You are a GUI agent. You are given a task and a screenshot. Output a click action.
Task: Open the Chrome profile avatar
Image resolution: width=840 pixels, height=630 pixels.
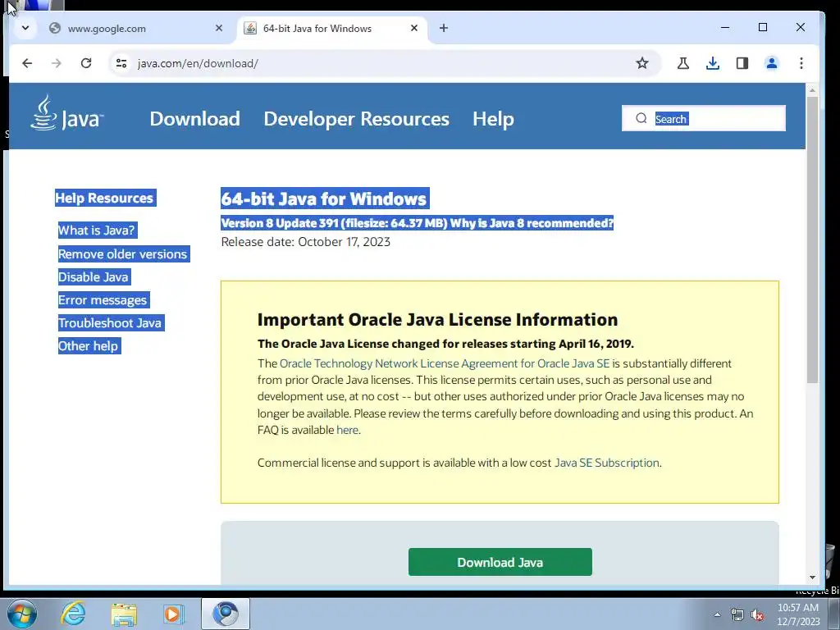[771, 63]
